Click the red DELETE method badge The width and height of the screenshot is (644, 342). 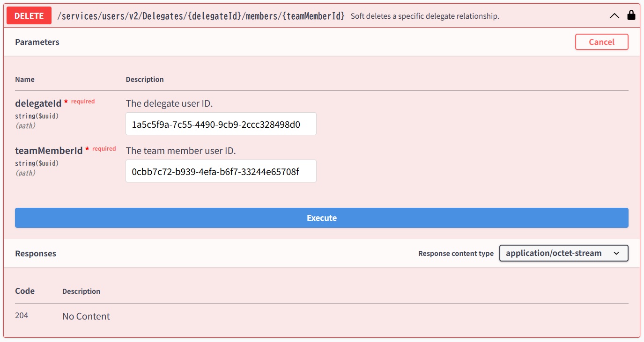(x=29, y=15)
